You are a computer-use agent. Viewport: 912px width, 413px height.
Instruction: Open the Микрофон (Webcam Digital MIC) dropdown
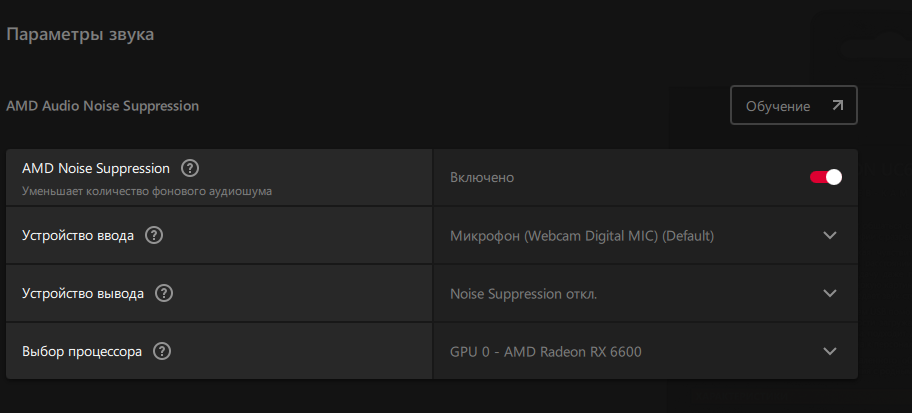click(646, 236)
